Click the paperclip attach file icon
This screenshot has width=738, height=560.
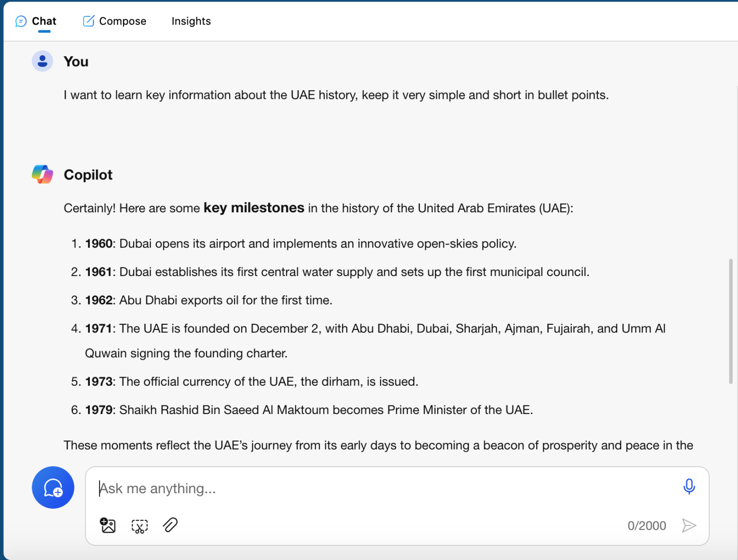[171, 525]
